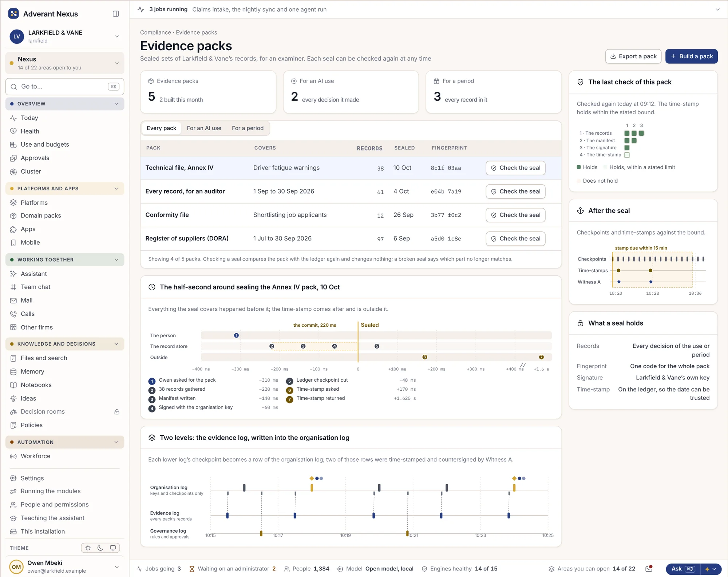Collapse the Knowledge and Decisions section
Image resolution: width=728 pixels, height=577 pixels.
65,344
